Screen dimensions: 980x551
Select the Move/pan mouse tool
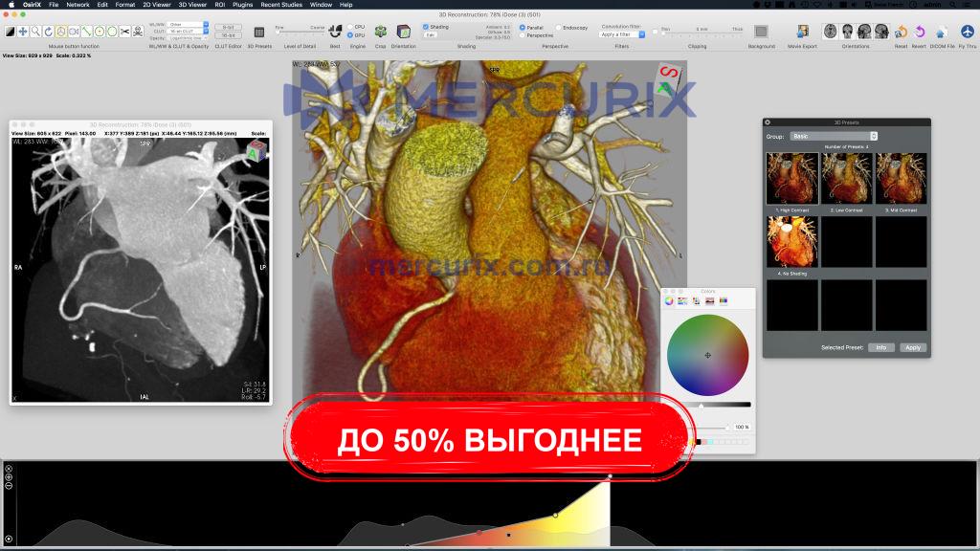point(23,32)
